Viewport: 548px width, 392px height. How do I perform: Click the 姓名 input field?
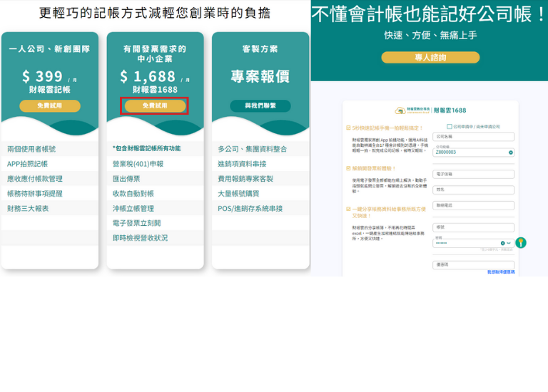click(474, 190)
